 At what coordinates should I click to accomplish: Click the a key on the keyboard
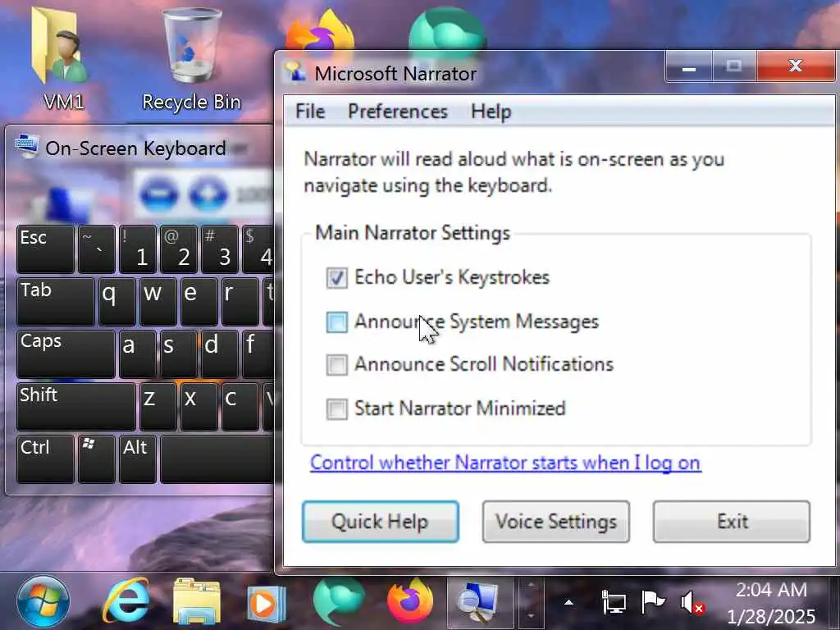[138, 354]
